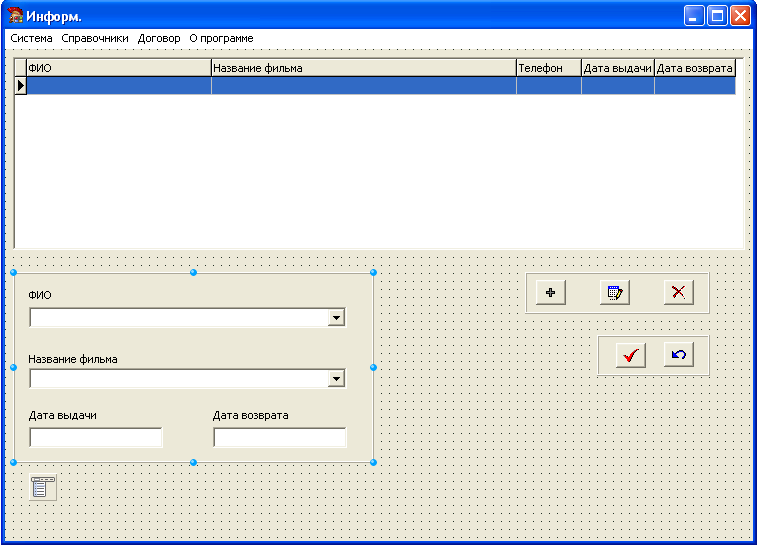The image size is (758, 546).
Task: Click the Дата возврата input field
Action: point(280,437)
